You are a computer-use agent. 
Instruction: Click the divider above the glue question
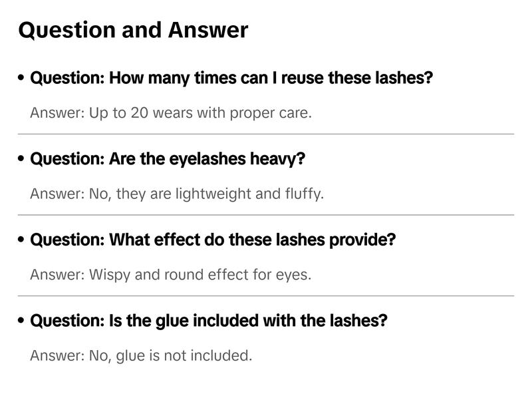click(266, 296)
